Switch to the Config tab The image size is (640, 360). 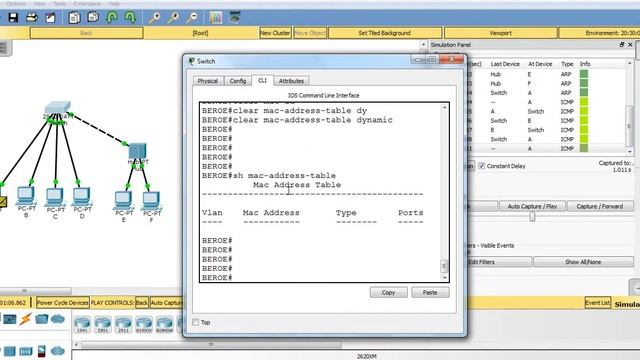coord(238,81)
